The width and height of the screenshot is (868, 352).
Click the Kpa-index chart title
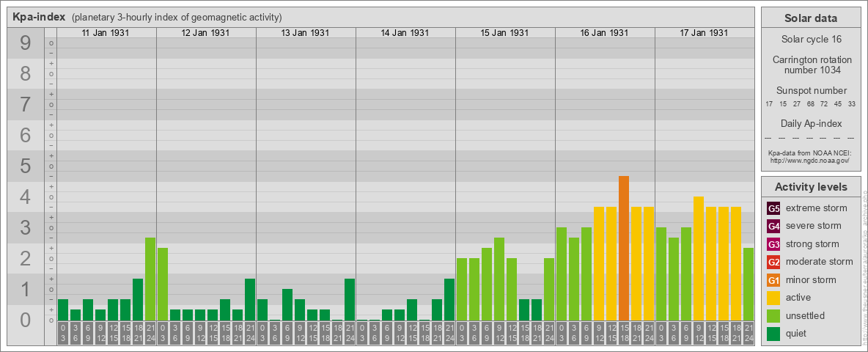[x=38, y=17]
